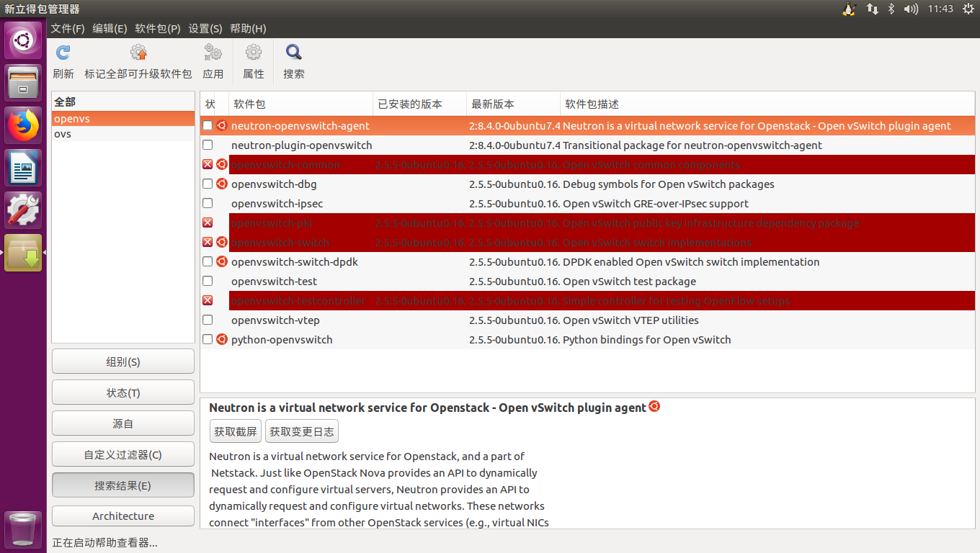
Task: Toggle checkbox for openvswitch-switch-dpdk
Action: [208, 261]
